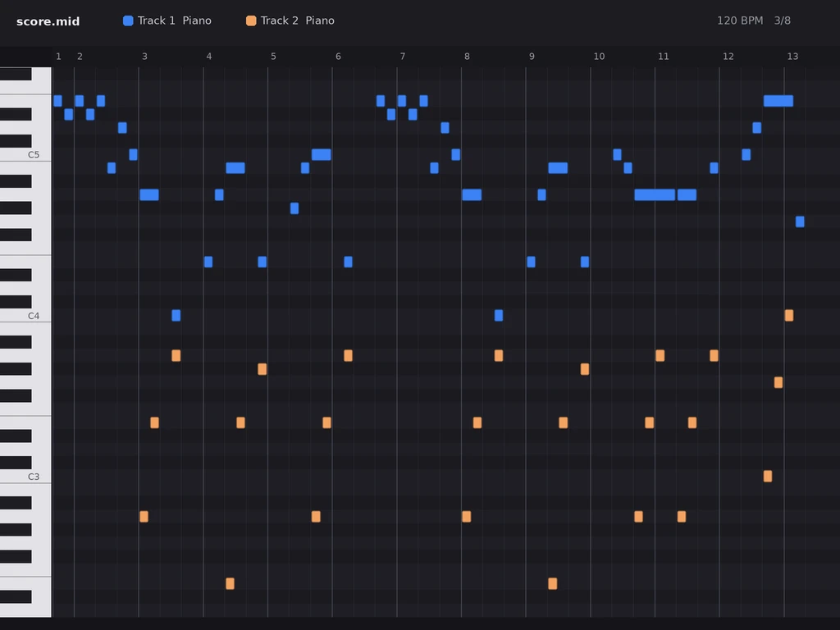Screen dimensions: 840x630
Task: Select the Track 1 Piano label
Action: pos(174,21)
